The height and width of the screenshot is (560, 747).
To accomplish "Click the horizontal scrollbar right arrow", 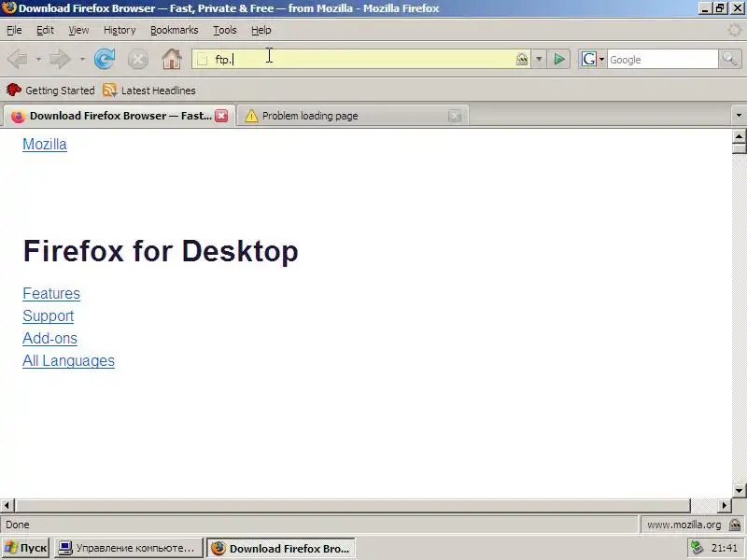I will 725,505.
